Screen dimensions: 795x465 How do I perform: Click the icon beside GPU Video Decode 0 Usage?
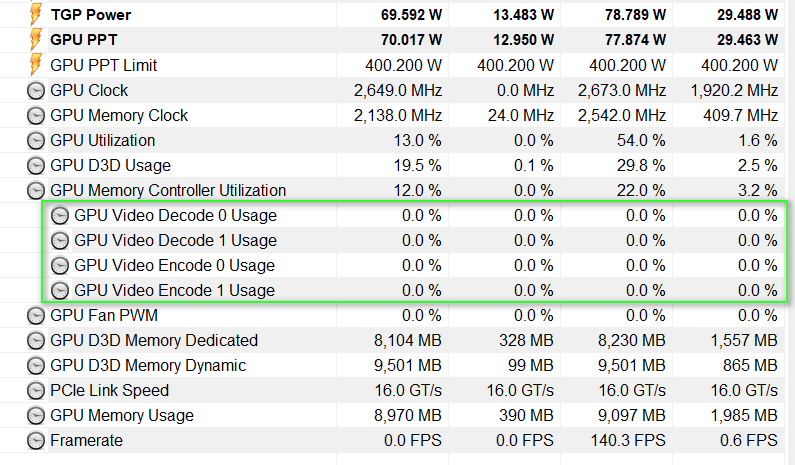click(x=60, y=215)
